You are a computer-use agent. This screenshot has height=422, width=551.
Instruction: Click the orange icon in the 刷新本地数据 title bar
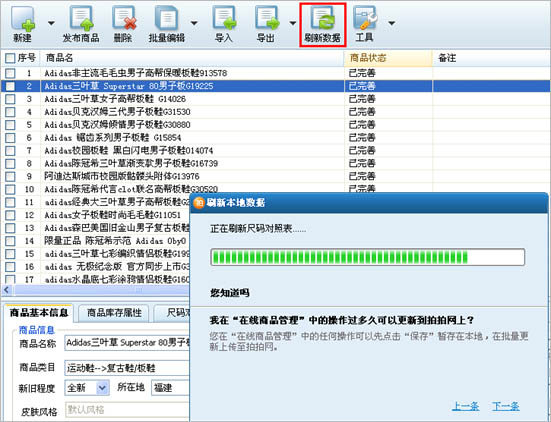pos(199,203)
